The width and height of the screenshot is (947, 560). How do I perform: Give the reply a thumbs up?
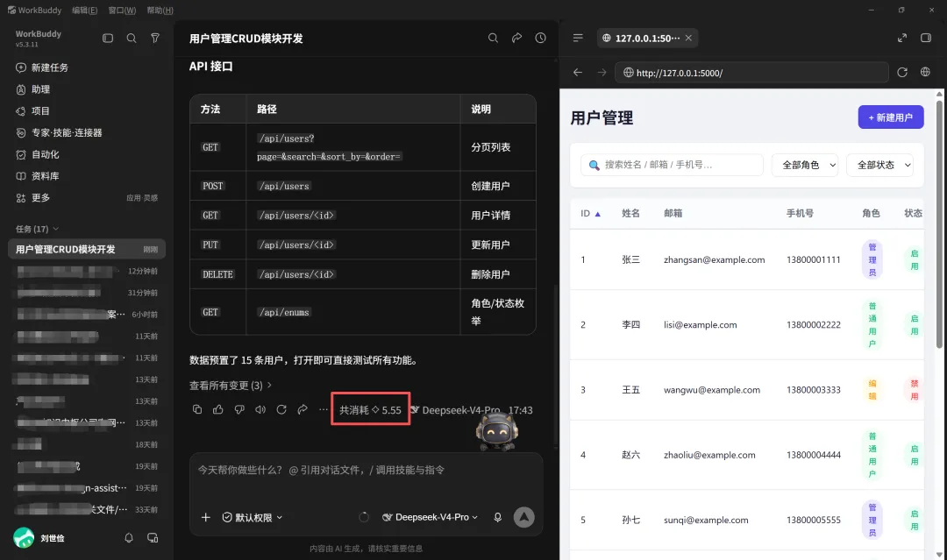(218, 410)
